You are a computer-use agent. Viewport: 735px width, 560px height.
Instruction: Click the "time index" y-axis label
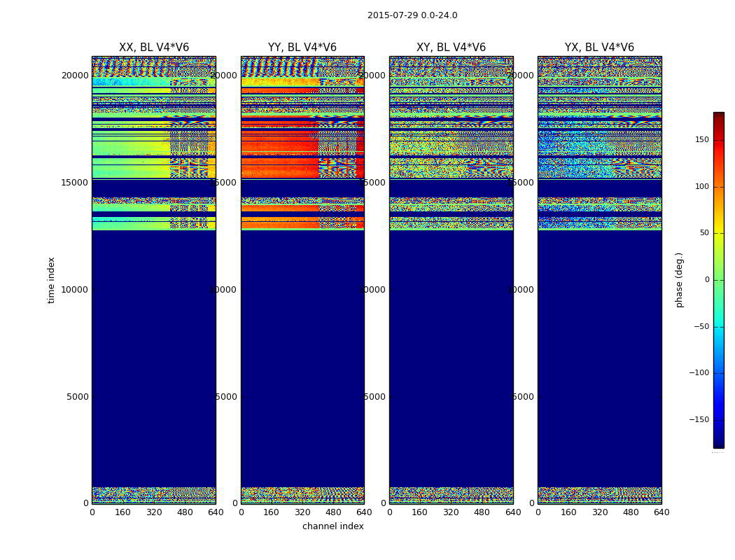tap(51, 280)
